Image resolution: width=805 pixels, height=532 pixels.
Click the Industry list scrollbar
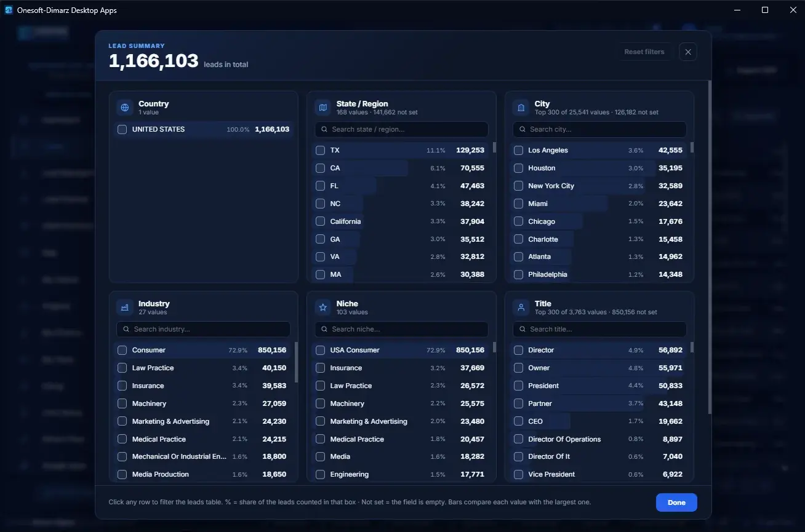coord(295,362)
